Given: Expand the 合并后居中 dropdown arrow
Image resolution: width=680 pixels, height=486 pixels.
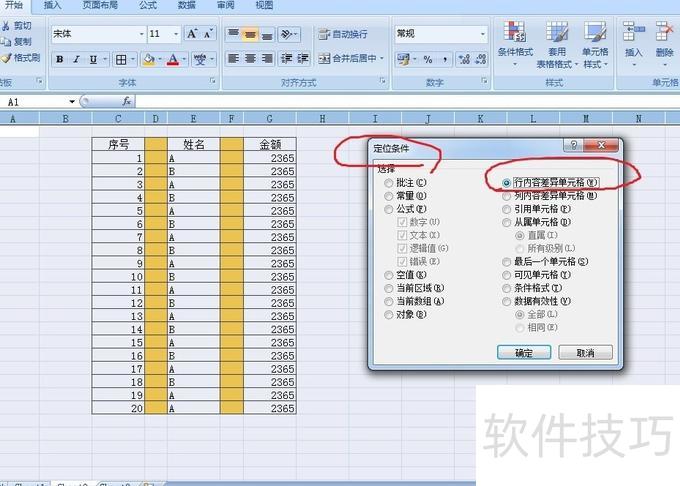Looking at the screenshot, I should [382, 58].
